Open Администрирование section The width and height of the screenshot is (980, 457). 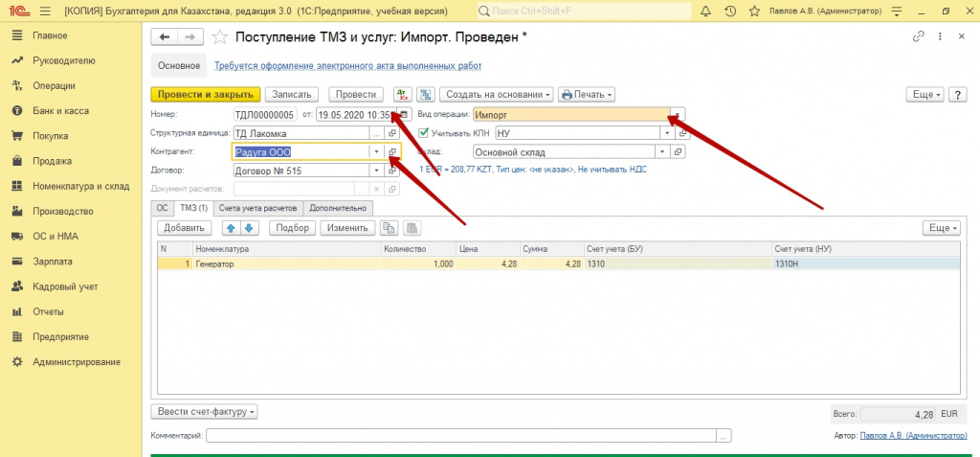point(77,362)
